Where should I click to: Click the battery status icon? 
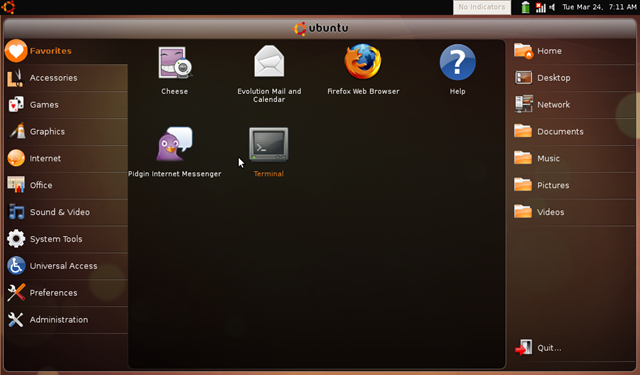526,7
